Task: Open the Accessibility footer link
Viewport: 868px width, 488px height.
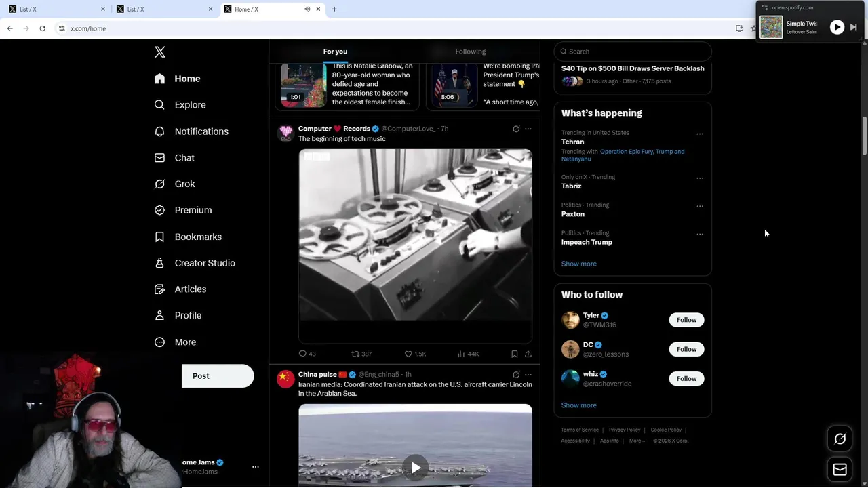Action: pyautogui.click(x=575, y=441)
